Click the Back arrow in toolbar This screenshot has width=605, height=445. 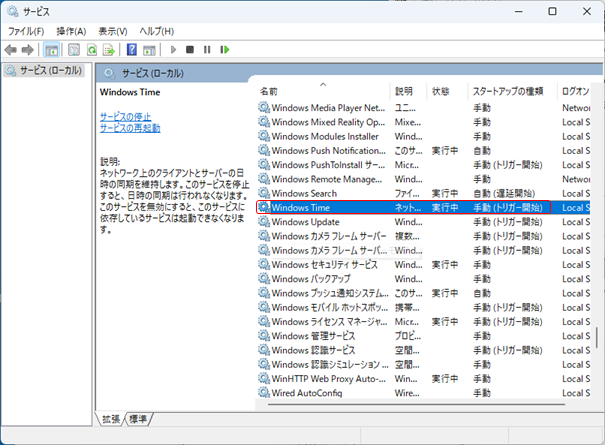(11, 49)
